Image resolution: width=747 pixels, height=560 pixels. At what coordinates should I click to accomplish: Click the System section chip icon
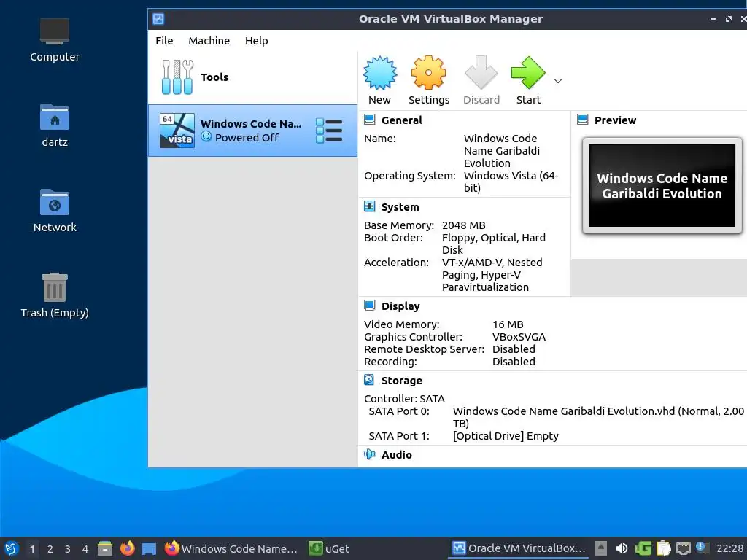[x=369, y=206]
